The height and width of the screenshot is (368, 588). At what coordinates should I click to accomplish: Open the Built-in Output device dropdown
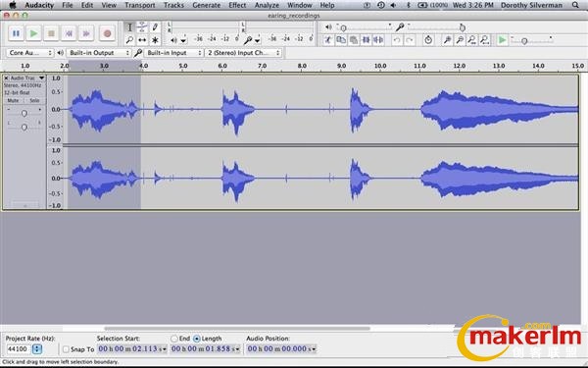point(99,53)
